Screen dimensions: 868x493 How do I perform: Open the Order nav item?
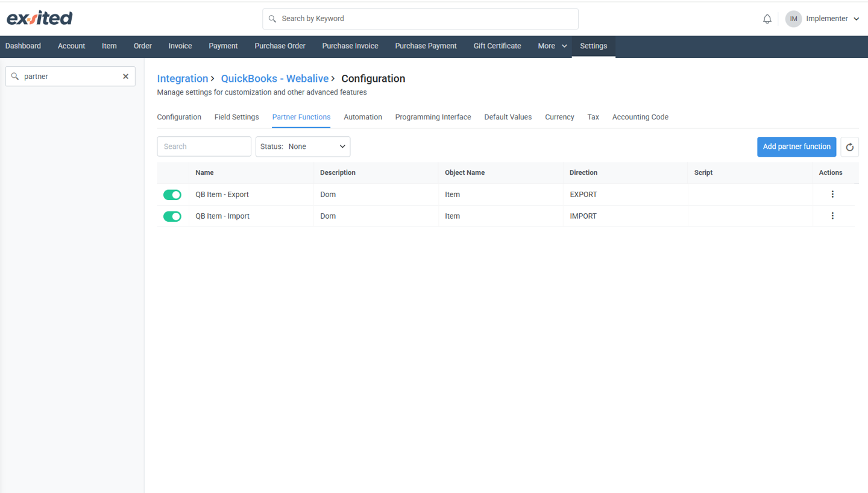coord(143,46)
